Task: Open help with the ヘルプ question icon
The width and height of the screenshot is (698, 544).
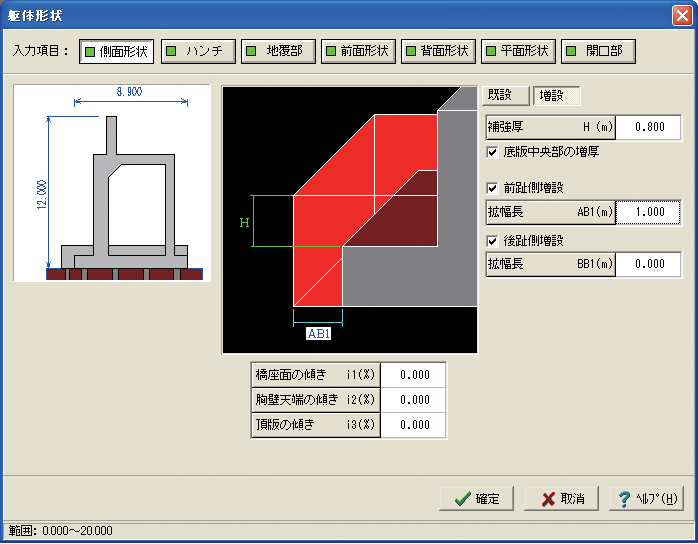Action: (x=646, y=499)
